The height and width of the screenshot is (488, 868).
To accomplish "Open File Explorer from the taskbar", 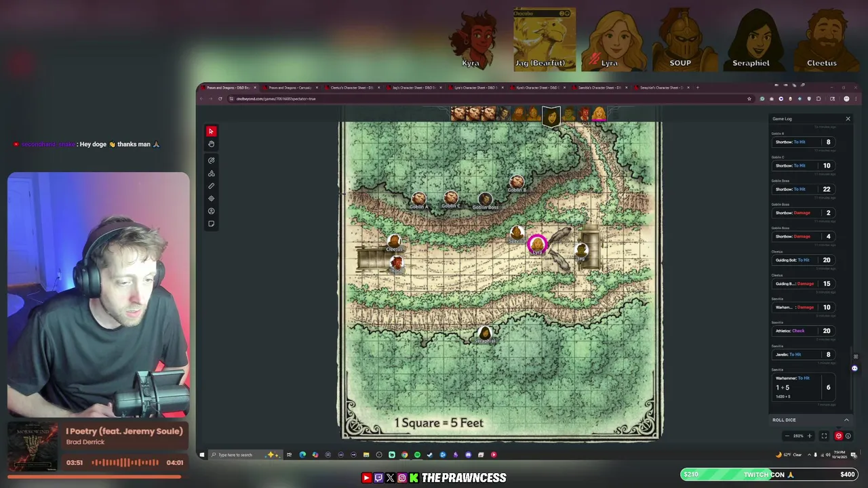I will (366, 455).
